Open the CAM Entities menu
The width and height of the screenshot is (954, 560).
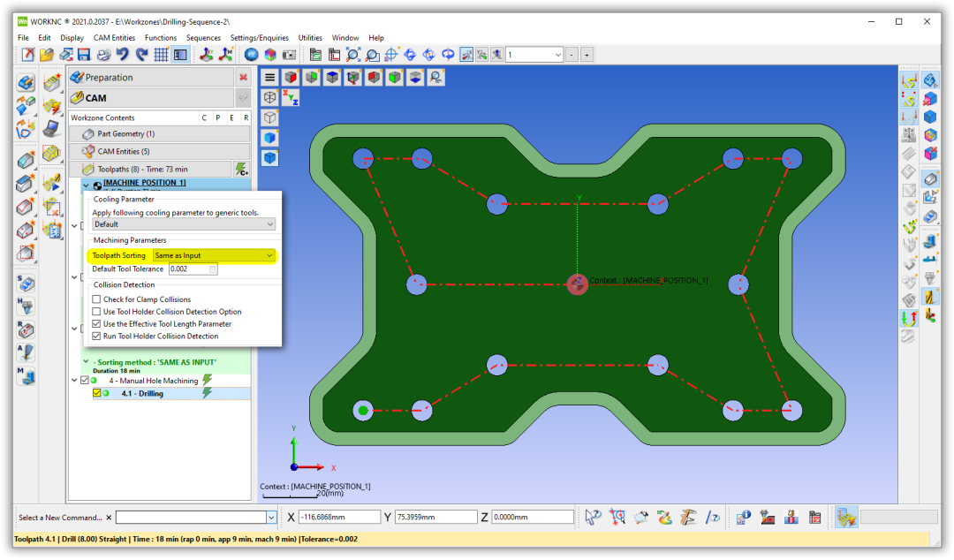(x=114, y=38)
